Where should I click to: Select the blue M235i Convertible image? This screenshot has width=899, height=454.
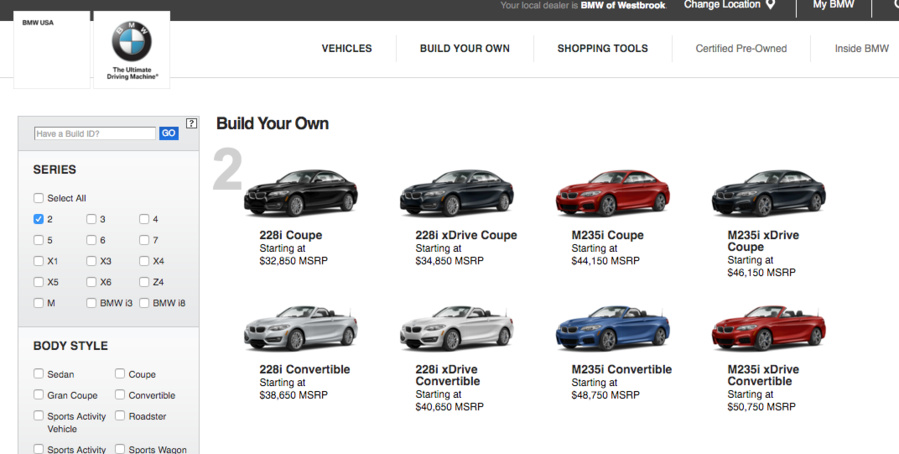[x=613, y=327]
